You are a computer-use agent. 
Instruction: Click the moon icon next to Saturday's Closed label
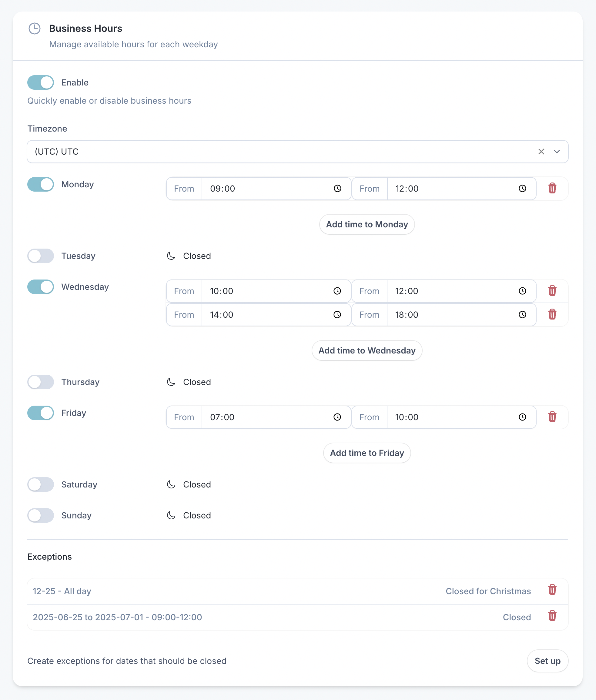171,484
